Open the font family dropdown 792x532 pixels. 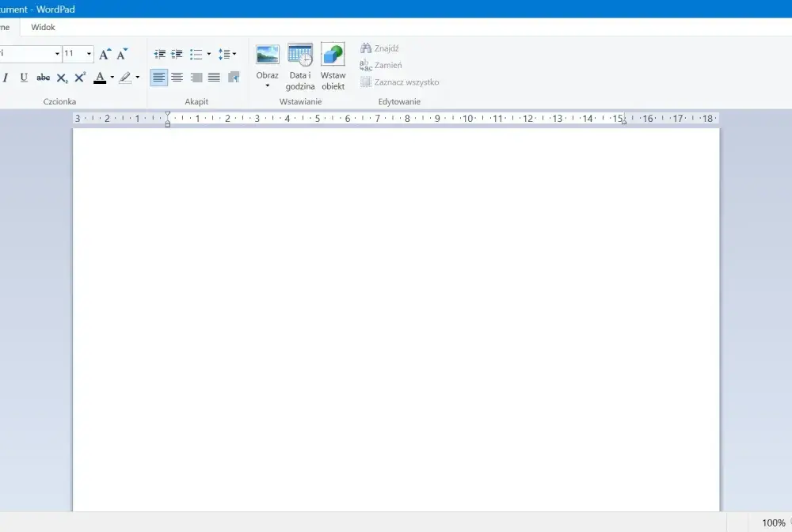click(58, 54)
